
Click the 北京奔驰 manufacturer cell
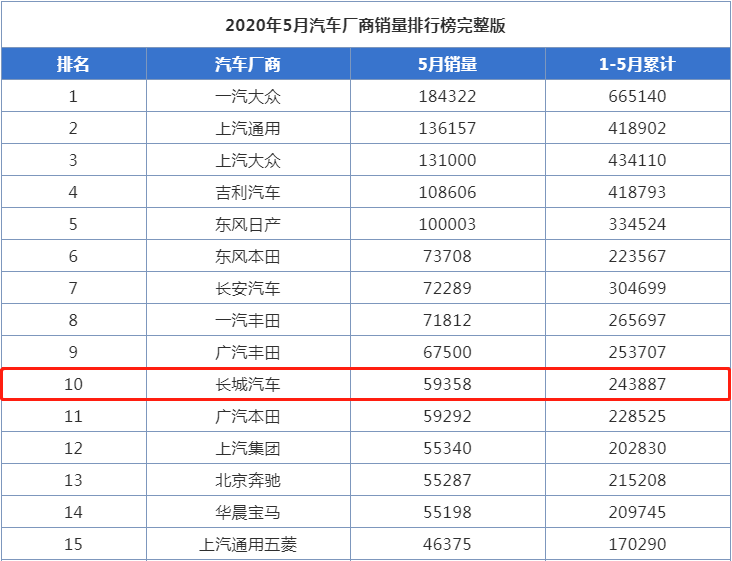point(248,480)
